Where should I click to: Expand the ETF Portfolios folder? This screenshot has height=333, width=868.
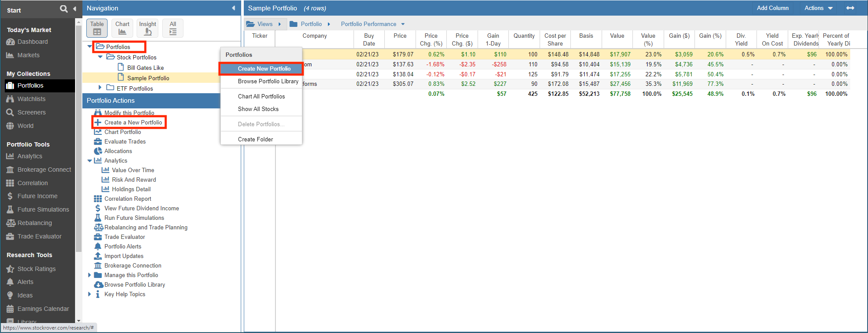click(100, 88)
